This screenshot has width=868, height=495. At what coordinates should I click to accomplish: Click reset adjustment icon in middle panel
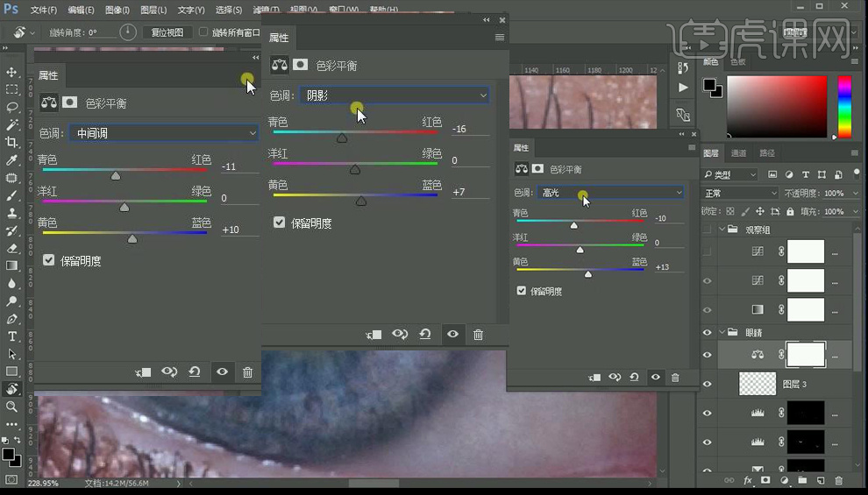point(425,334)
